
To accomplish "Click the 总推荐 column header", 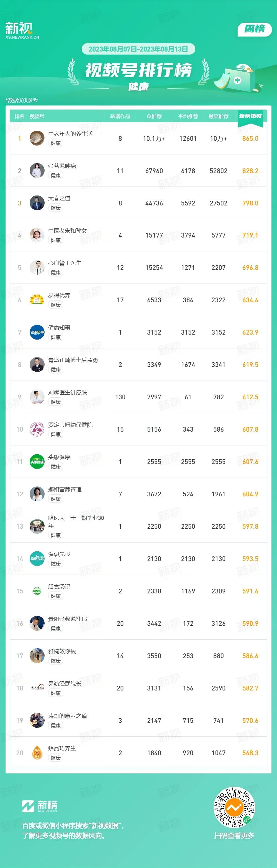I will [154, 116].
